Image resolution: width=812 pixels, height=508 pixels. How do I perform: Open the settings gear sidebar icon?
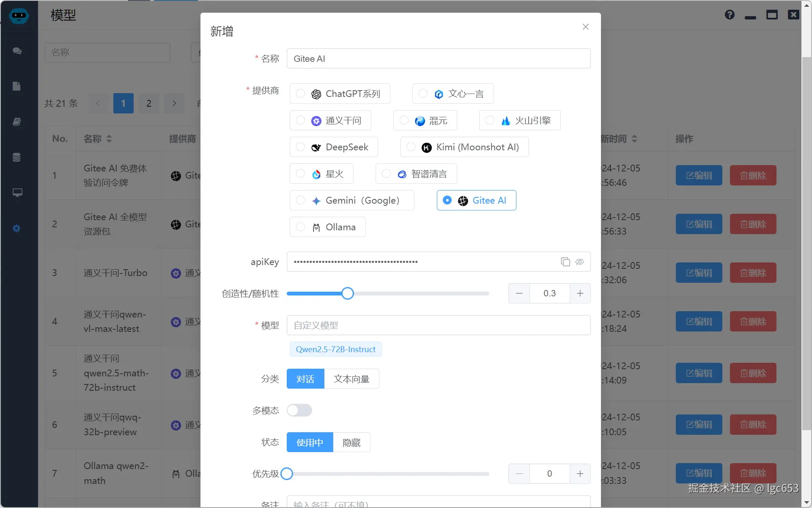pos(16,229)
